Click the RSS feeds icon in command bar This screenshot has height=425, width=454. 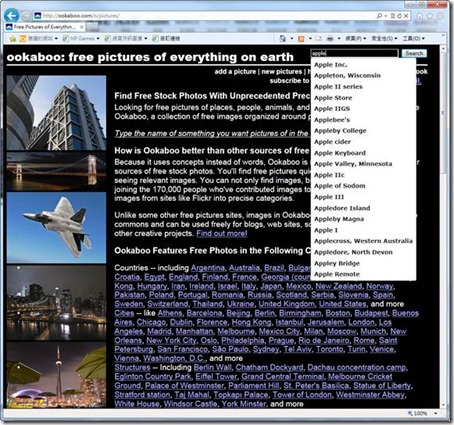point(301,39)
